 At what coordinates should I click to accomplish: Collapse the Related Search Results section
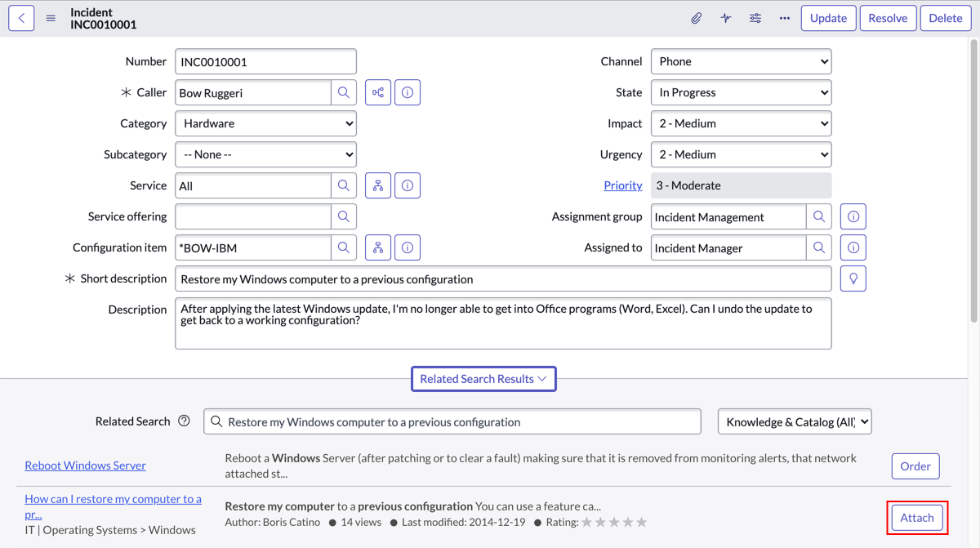pos(483,379)
